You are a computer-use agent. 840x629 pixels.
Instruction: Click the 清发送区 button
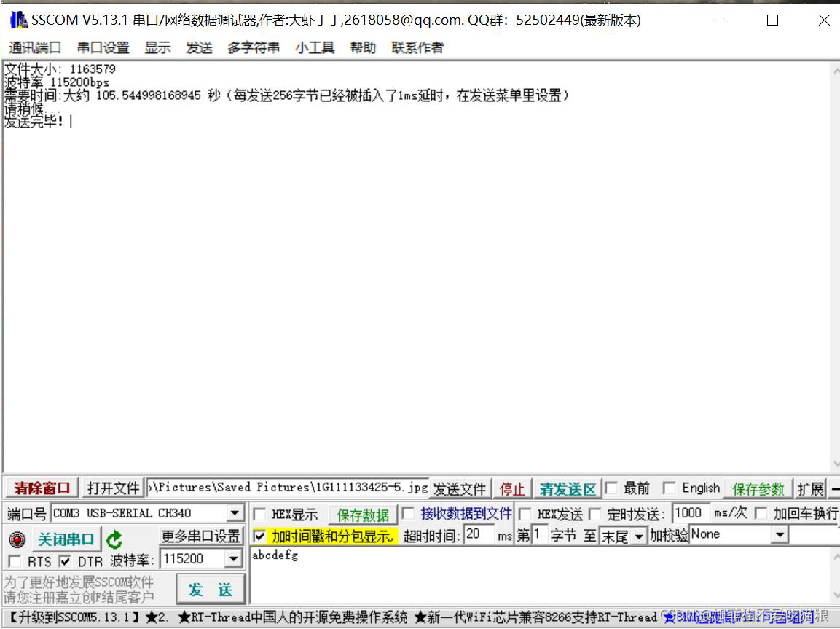[568, 489]
